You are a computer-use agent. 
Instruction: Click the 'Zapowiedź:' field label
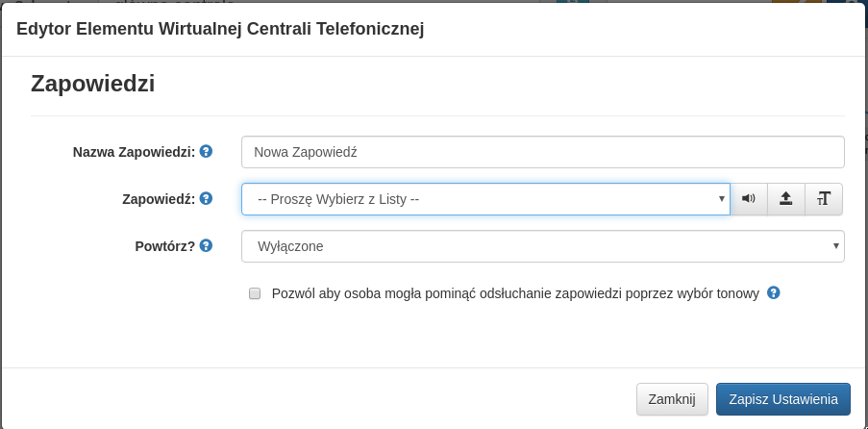[159, 199]
